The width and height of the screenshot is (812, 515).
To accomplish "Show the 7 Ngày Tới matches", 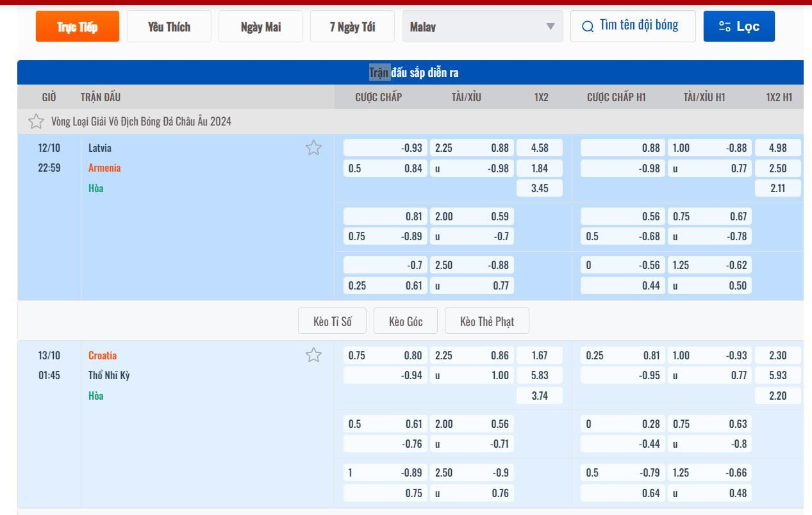I will click(x=352, y=26).
